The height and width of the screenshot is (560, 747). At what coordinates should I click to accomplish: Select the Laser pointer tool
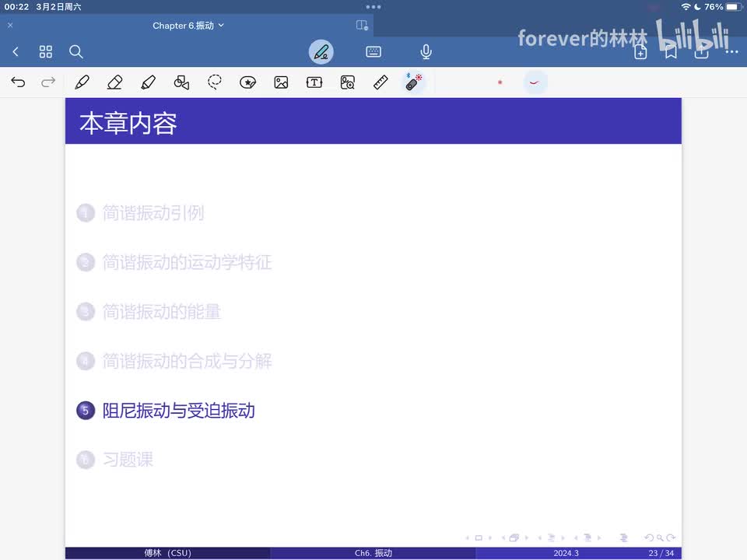(413, 82)
